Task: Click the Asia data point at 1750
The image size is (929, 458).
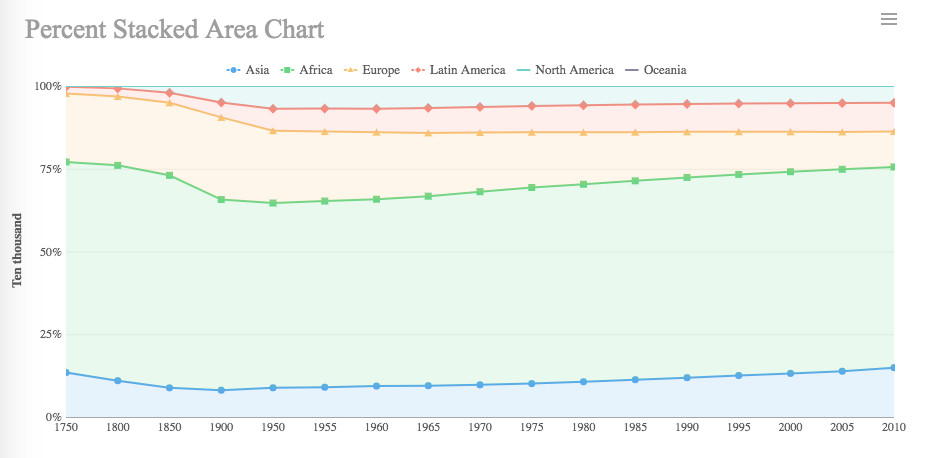Action: click(x=66, y=372)
